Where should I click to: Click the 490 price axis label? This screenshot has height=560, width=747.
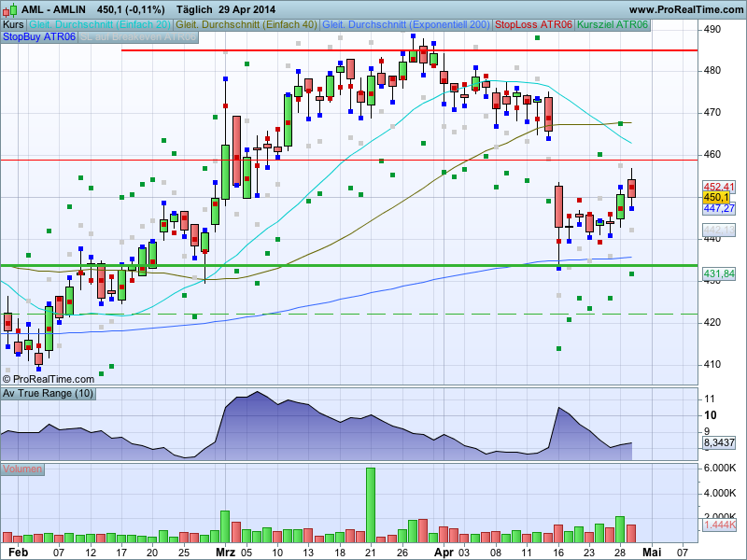tap(712, 29)
